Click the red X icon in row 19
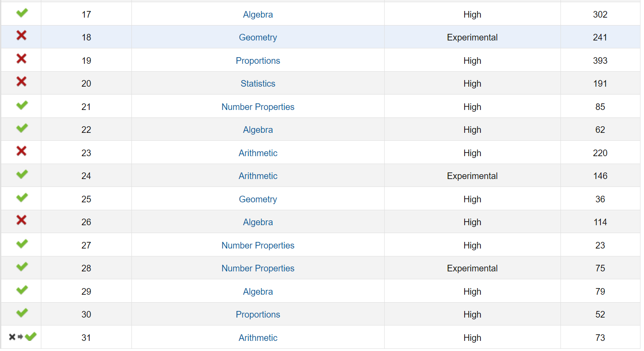 coord(21,58)
